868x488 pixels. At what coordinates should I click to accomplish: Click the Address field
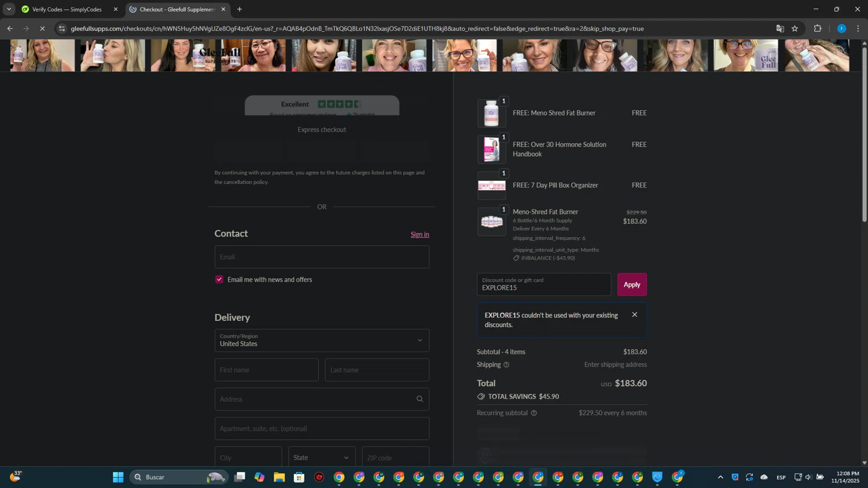tap(322, 399)
